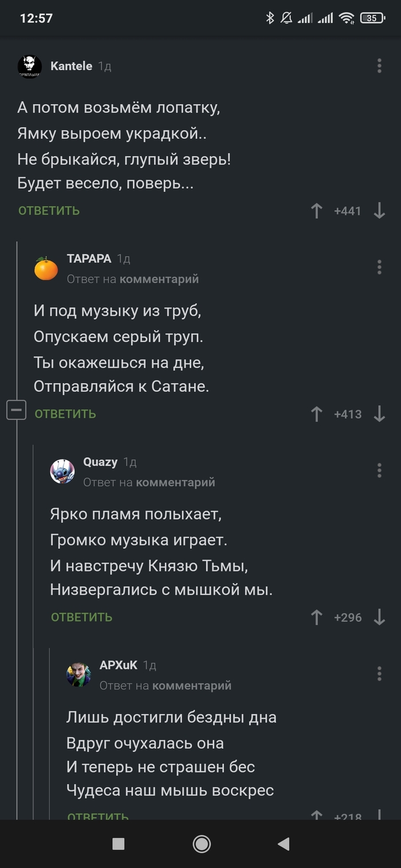Open ТАРАРА's comment three-dot menu
This screenshot has height=868, width=401.
pyautogui.click(x=379, y=267)
